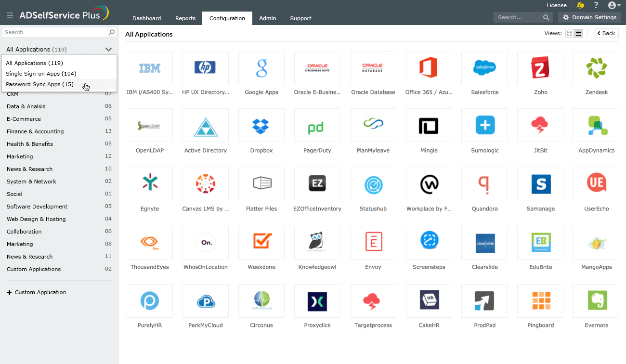Open the user account avatar dropdown
The height and width of the screenshot is (364, 626).
(x=614, y=5)
